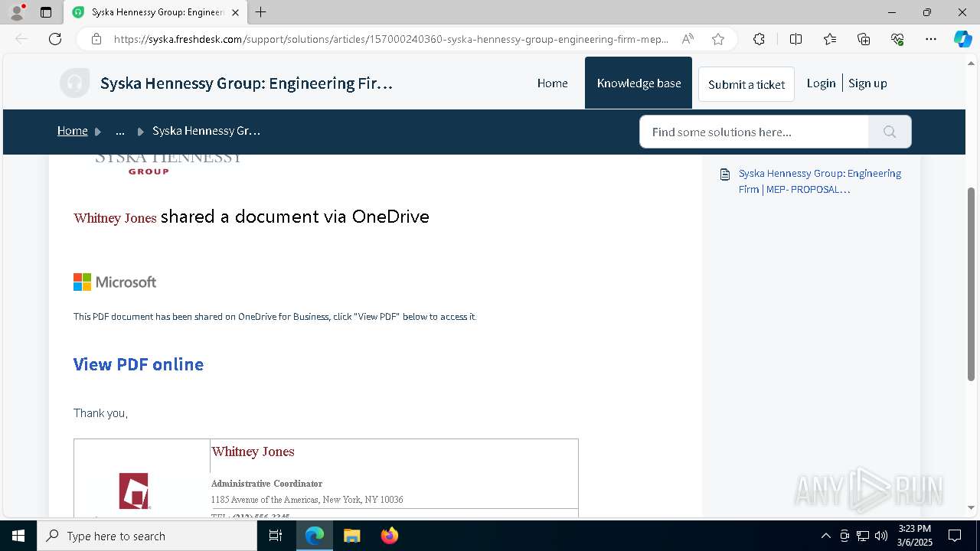Open the MEP-PROPOSAL related article link

click(x=819, y=181)
